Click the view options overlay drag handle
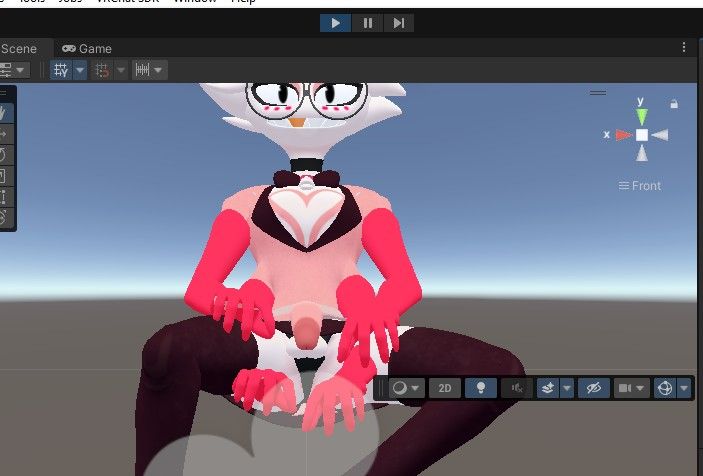Screen dimensions: 703x476 [x=381, y=388]
